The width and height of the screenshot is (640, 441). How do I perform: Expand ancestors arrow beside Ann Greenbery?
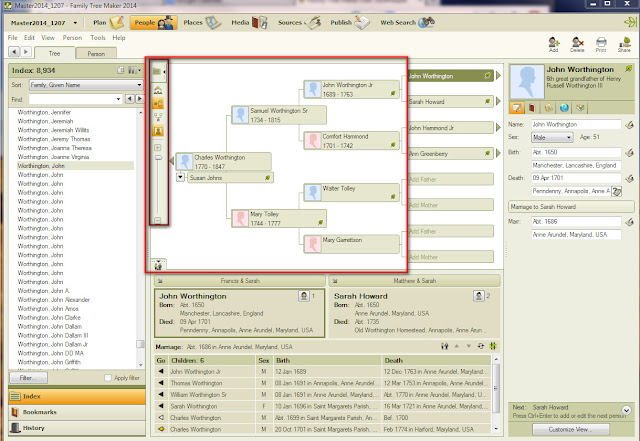[498, 154]
